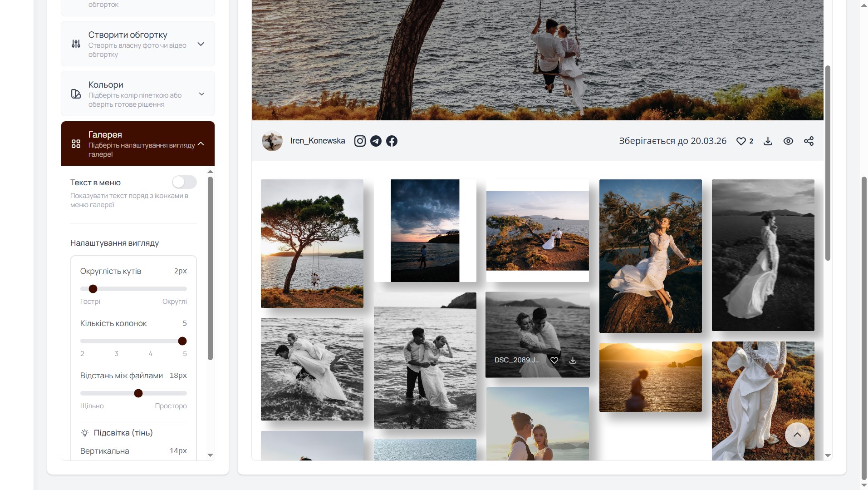
Task: Click the Iren_Konewska avatar picture
Action: pyautogui.click(x=272, y=141)
